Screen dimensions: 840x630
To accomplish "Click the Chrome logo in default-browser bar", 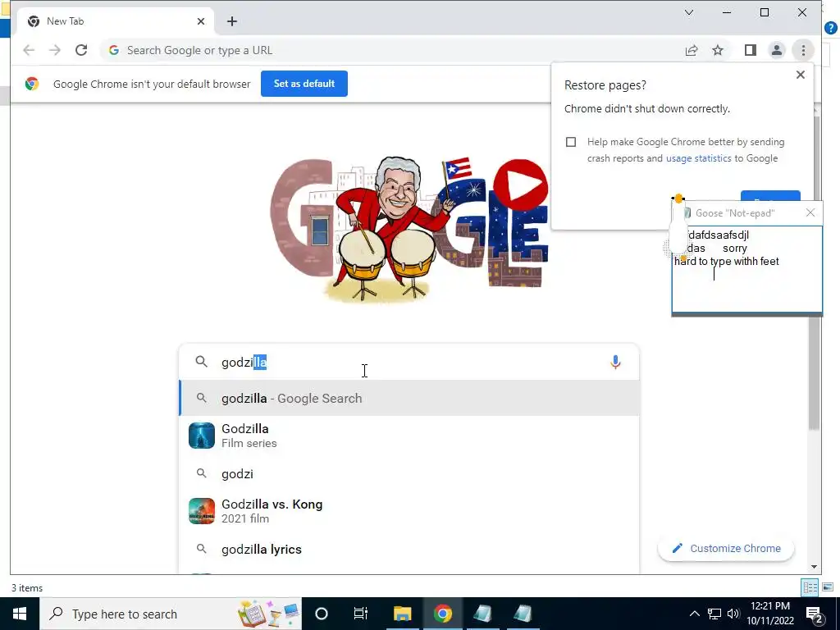I will tap(32, 84).
